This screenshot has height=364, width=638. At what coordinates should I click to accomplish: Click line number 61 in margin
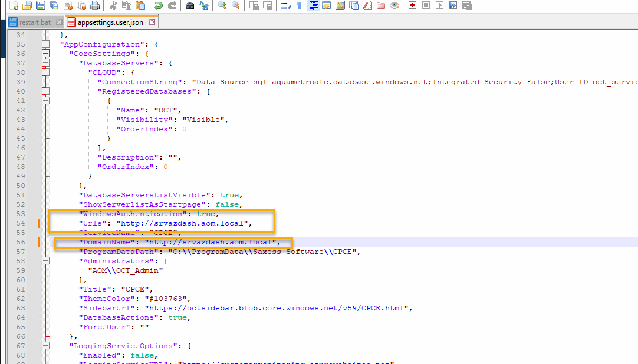pyautogui.click(x=21, y=289)
